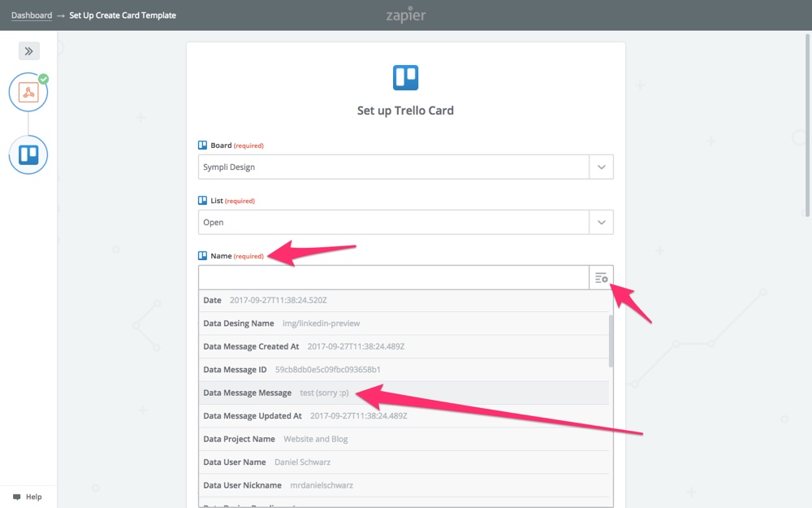812x508 pixels.
Task: Focus the Name input field
Action: point(394,278)
